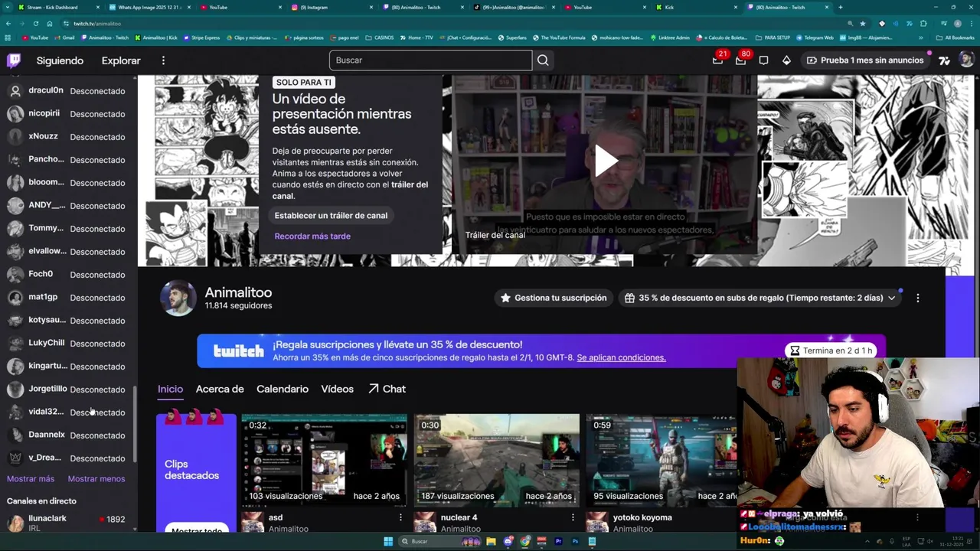This screenshot has width=980, height=551.
Task: Open the Twitch home logo
Action: (x=14, y=60)
